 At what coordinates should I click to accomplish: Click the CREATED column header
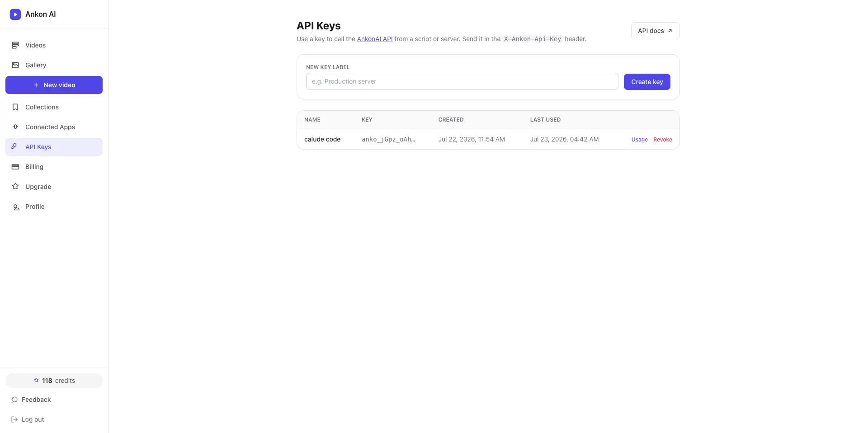pyautogui.click(x=451, y=120)
